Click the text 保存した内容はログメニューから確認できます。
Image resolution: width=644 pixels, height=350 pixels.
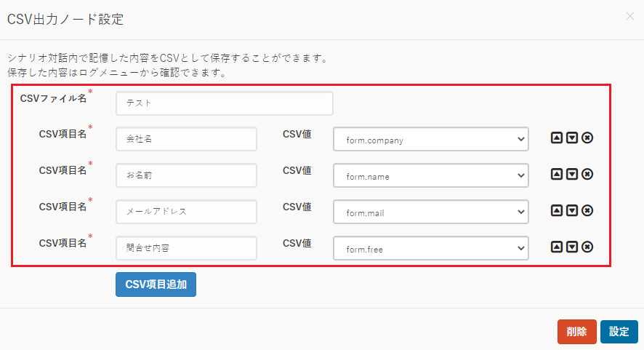(118, 73)
